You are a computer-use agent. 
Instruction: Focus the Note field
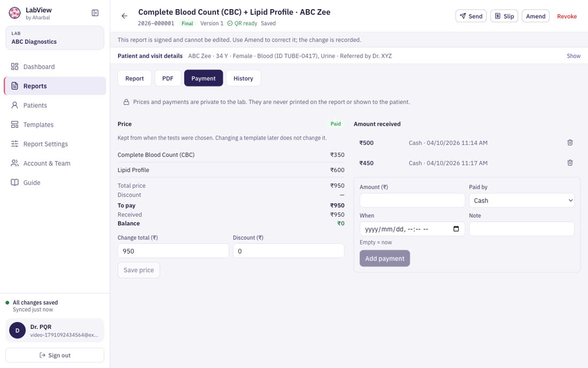tap(522, 229)
